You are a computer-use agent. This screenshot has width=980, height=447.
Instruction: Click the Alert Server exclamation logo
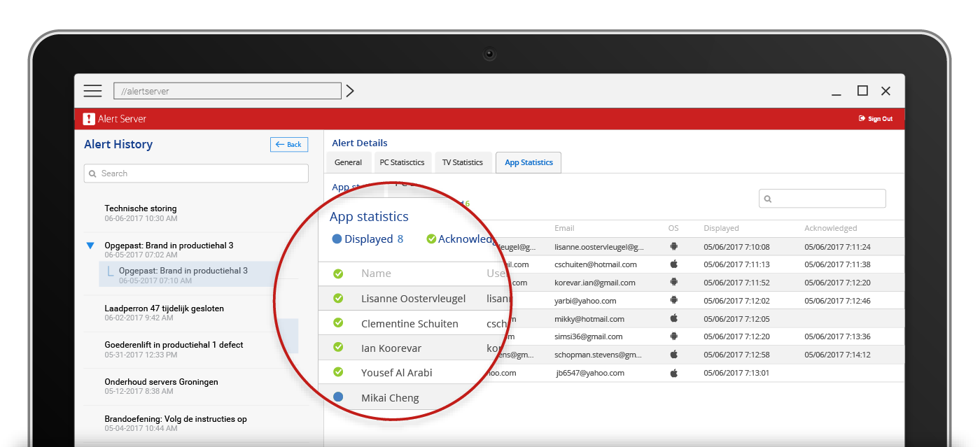(89, 119)
